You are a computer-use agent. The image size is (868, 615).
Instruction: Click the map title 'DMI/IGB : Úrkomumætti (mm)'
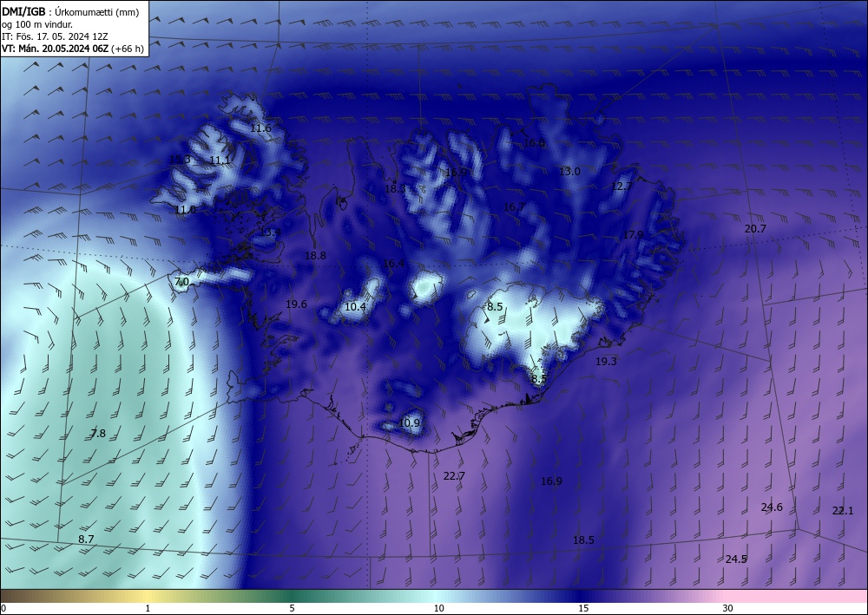[70, 12]
